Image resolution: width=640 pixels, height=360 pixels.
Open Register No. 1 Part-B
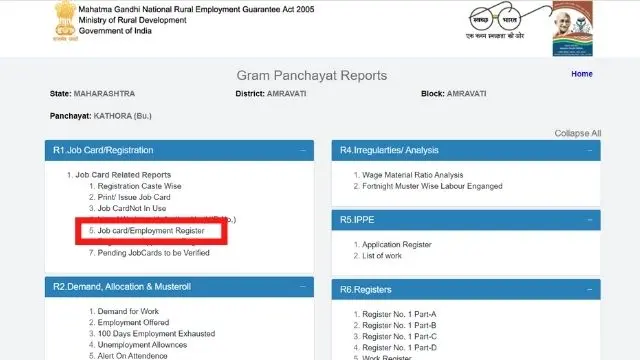(x=399, y=325)
